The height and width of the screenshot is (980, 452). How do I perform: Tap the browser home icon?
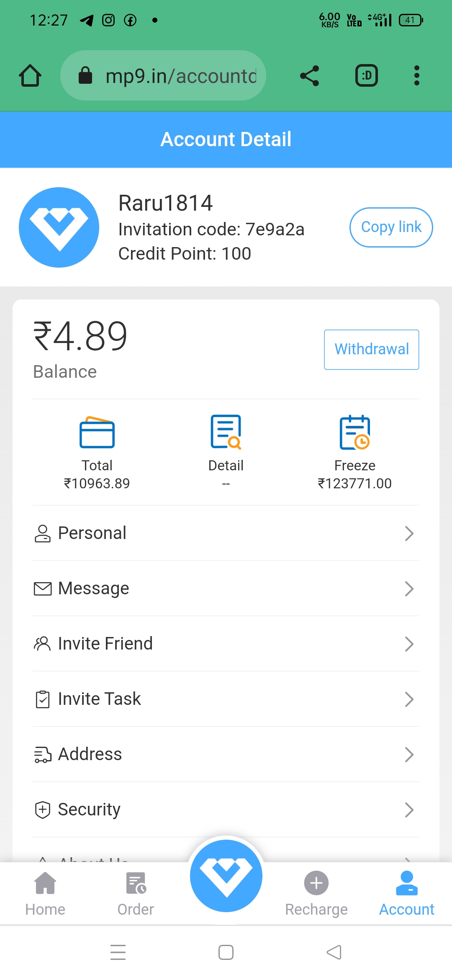30,76
